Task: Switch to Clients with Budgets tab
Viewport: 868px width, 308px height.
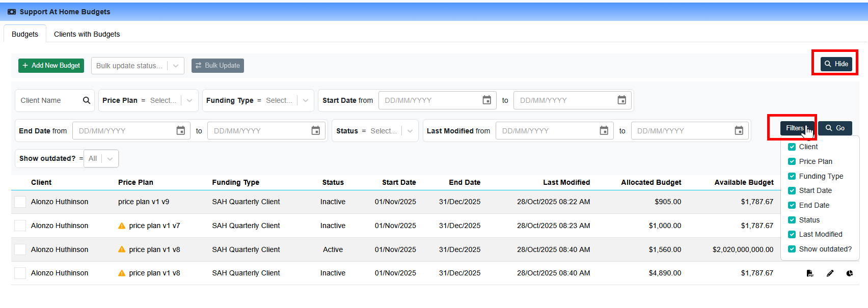Action: tap(87, 34)
